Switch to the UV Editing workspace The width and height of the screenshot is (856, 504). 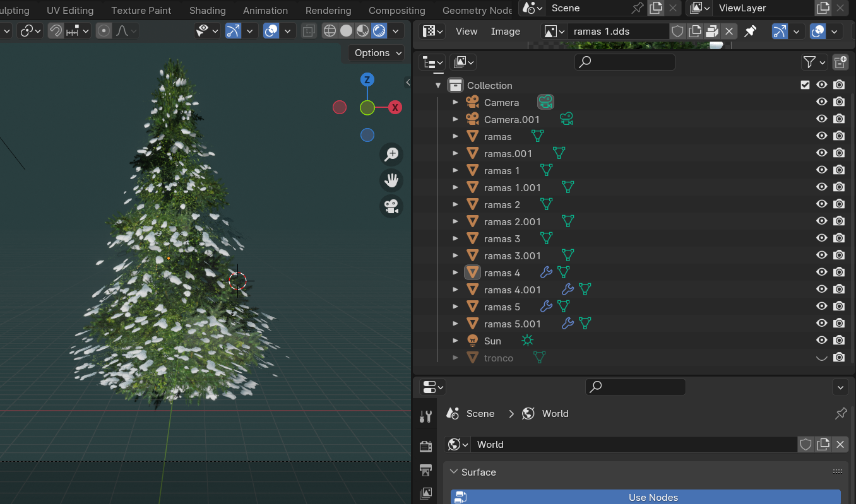point(70,11)
